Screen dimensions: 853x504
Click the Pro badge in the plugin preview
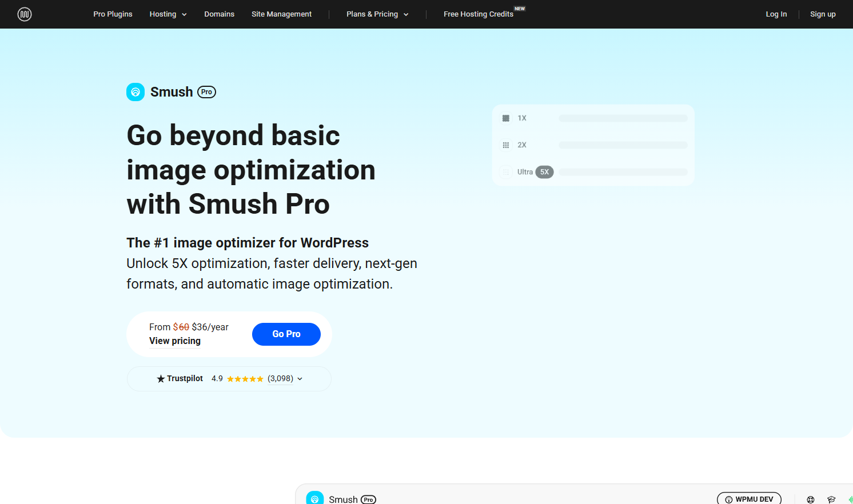pyautogui.click(x=368, y=500)
